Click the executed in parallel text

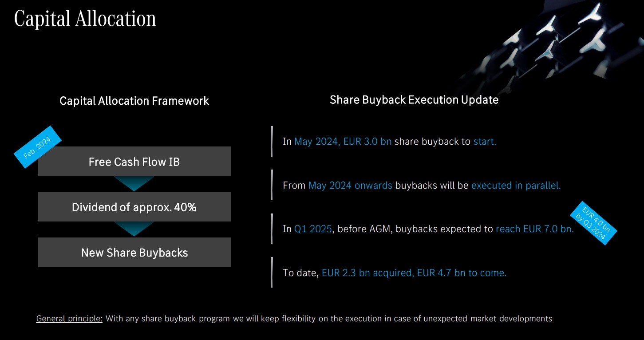[516, 185]
